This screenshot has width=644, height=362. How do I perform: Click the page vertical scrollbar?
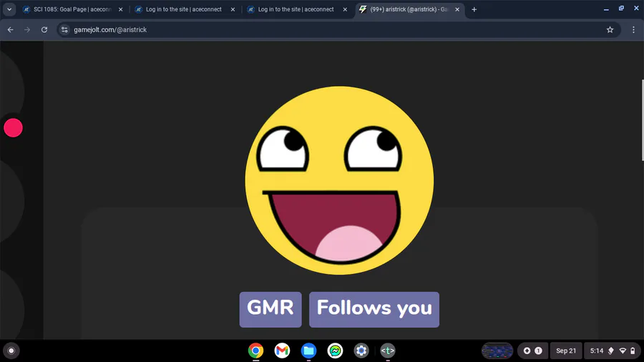642,120
